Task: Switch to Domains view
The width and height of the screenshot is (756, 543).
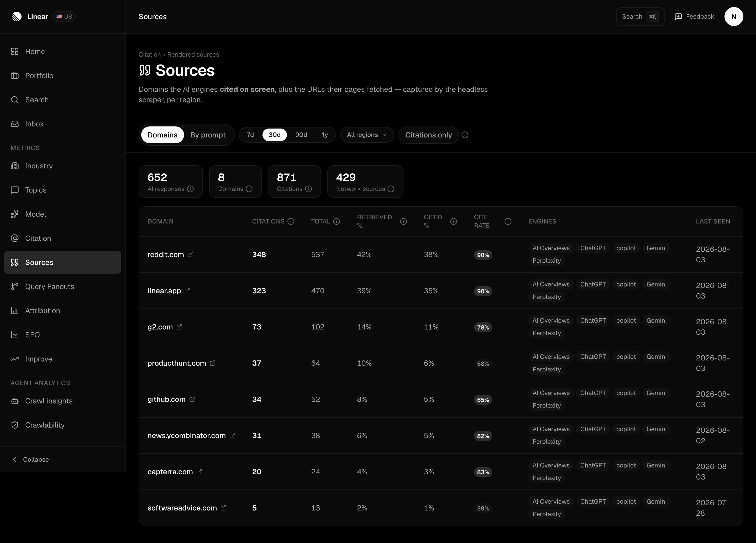Action: 162,135
